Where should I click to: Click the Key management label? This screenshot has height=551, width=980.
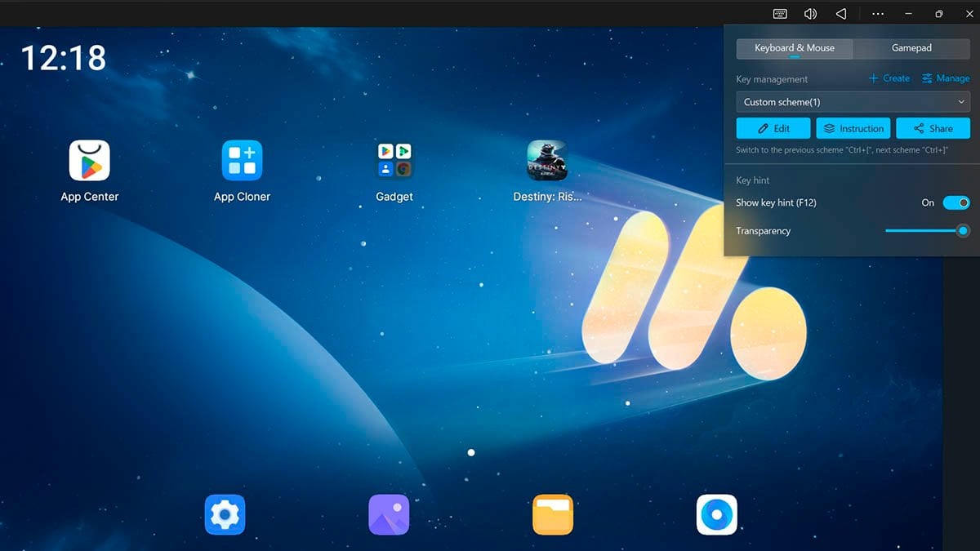click(x=772, y=79)
